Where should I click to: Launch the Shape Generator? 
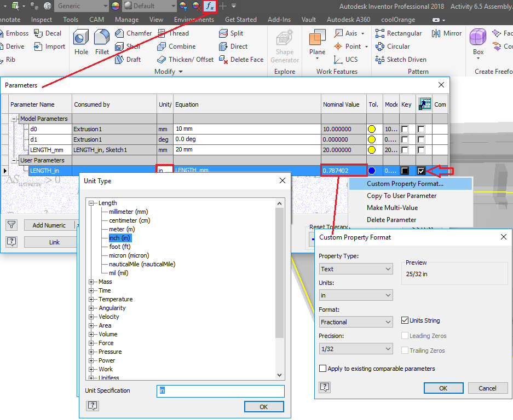[x=284, y=45]
